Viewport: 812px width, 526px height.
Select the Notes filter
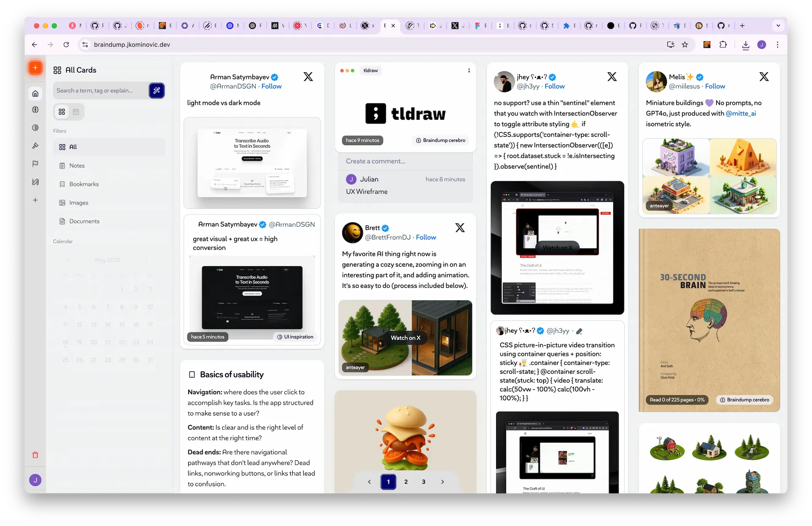tap(109, 165)
